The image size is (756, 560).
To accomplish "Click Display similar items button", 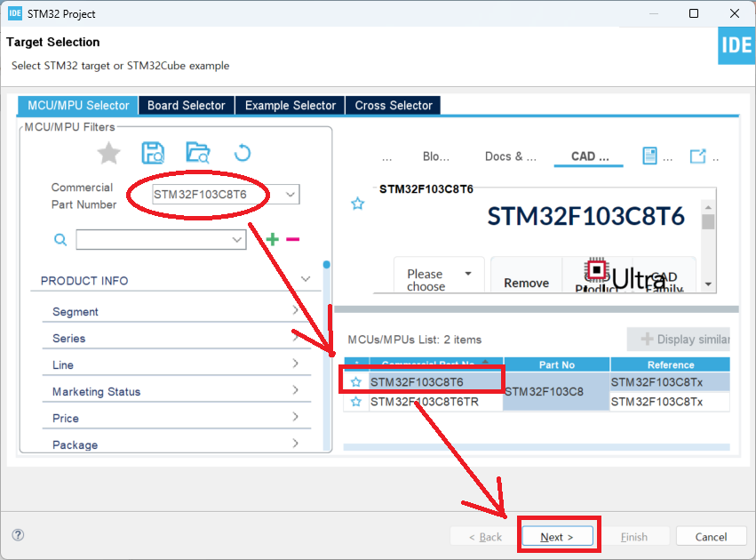I will tap(679, 339).
